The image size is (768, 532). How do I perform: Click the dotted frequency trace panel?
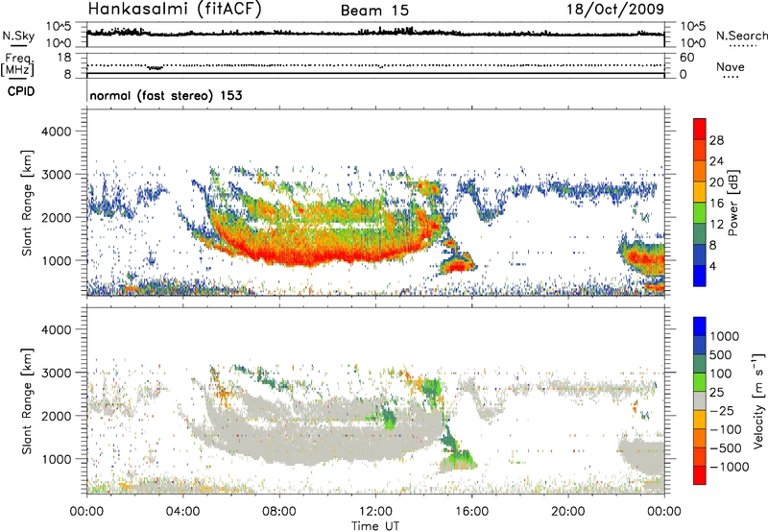click(x=375, y=65)
